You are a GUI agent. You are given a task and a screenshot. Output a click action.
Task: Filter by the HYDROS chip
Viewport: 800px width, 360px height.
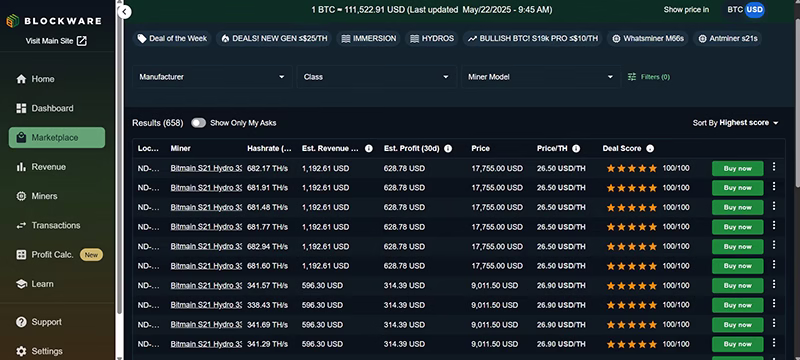click(x=432, y=38)
